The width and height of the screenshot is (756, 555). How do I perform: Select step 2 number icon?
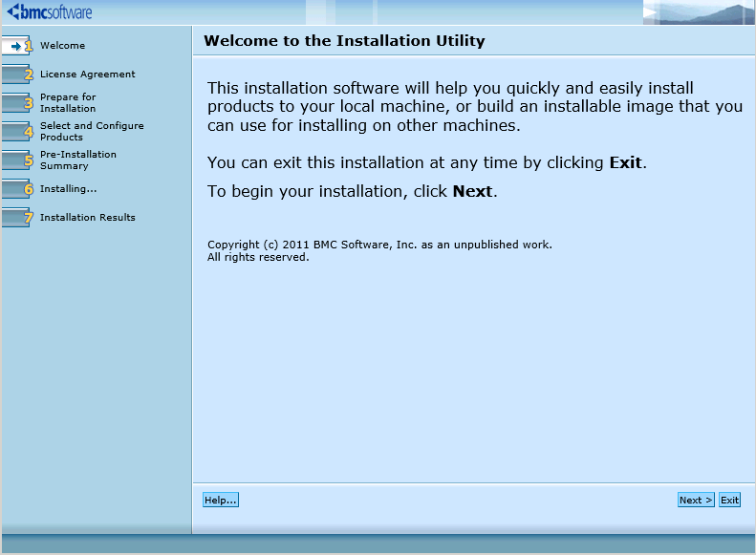pyautogui.click(x=29, y=75)
